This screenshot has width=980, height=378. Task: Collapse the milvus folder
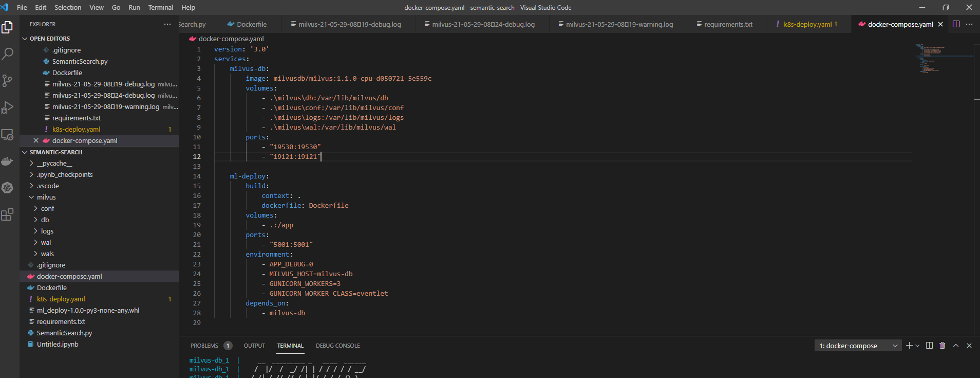point(31,197)
